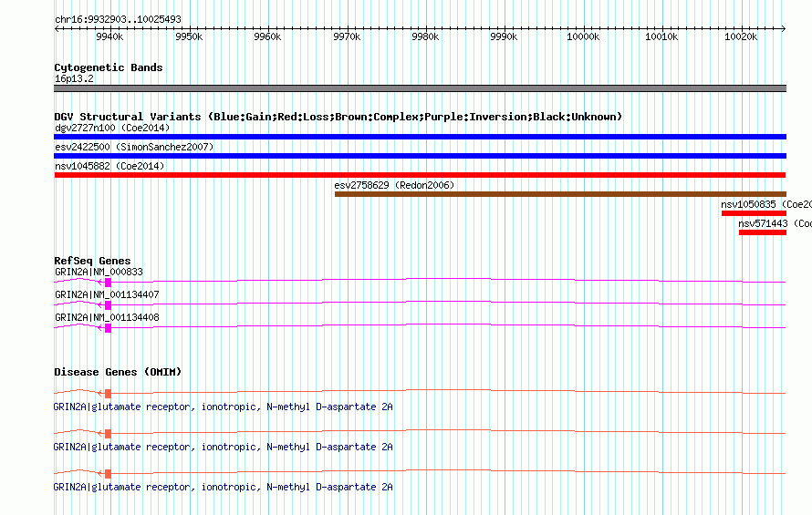Screen dimensions: 812x515
Task: Click the blue dgv2727n100 gain bar
Action: click(x=420, y=137)
